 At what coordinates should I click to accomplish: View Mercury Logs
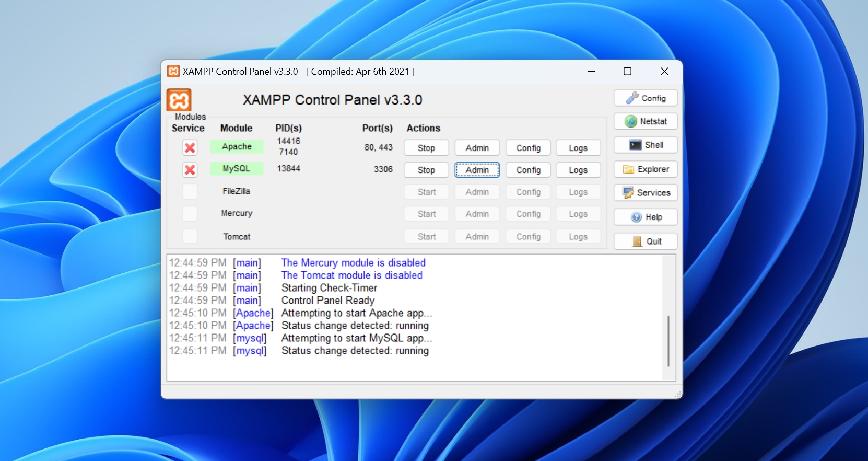578,214
